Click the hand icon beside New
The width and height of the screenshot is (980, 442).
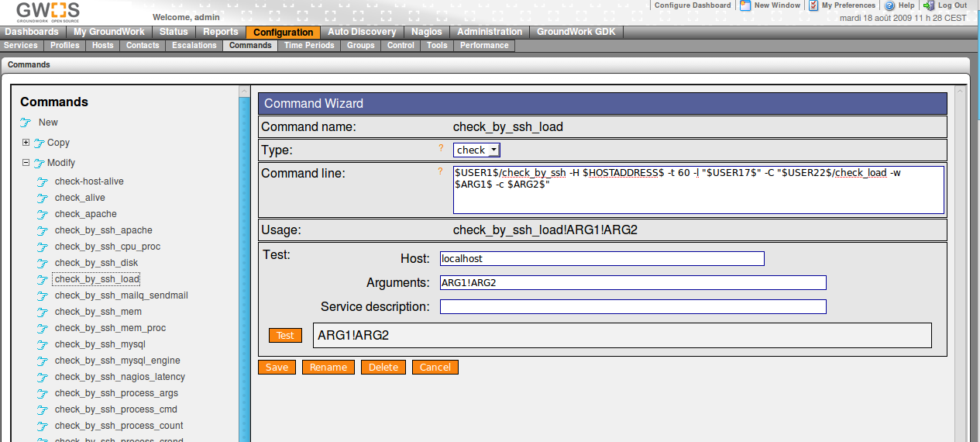pos(26,123)
